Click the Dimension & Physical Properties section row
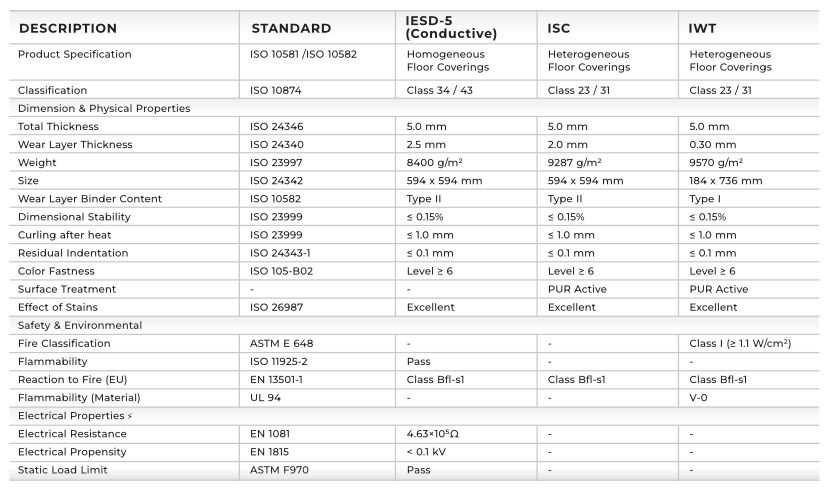The height and width of the screenshot is (500, 830). [104, 108]
